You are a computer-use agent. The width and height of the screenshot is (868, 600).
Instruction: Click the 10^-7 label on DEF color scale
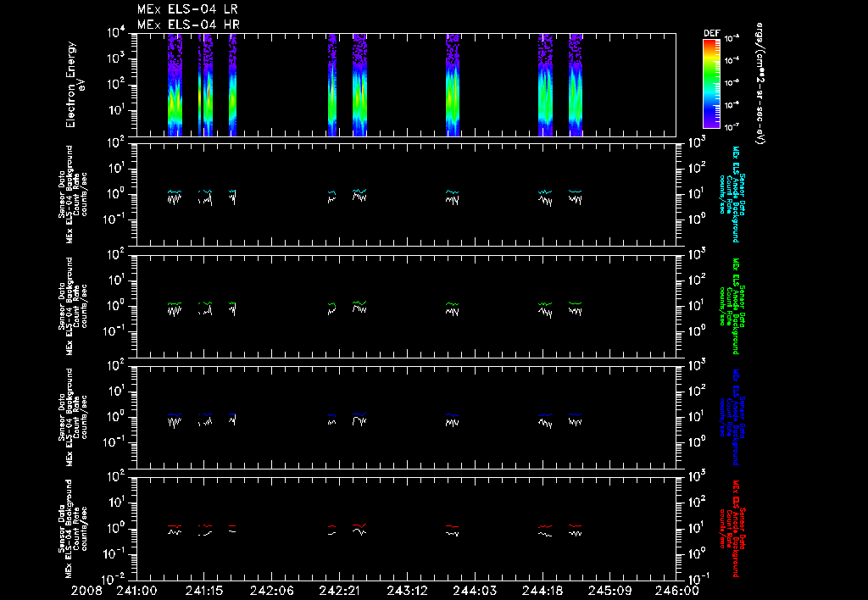coord(732,127)
